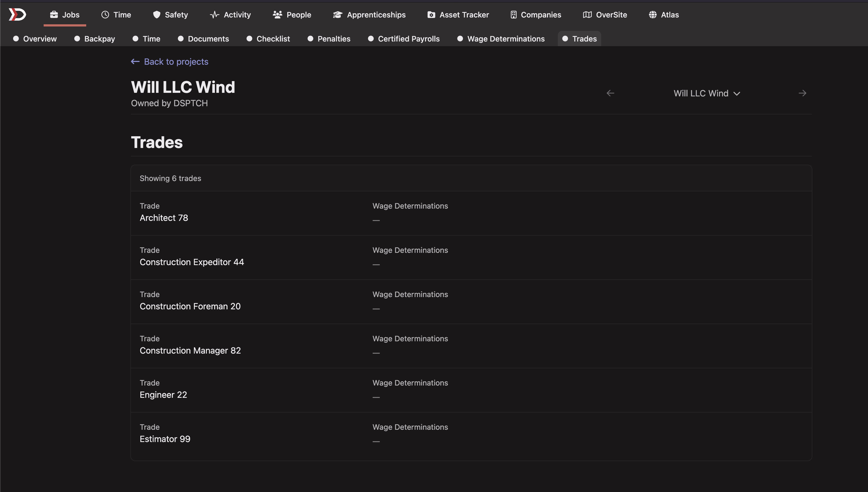Click the dot icon beside Wage Determinations tab
This screenshot has height=492, width=868.
coord(460,38)
